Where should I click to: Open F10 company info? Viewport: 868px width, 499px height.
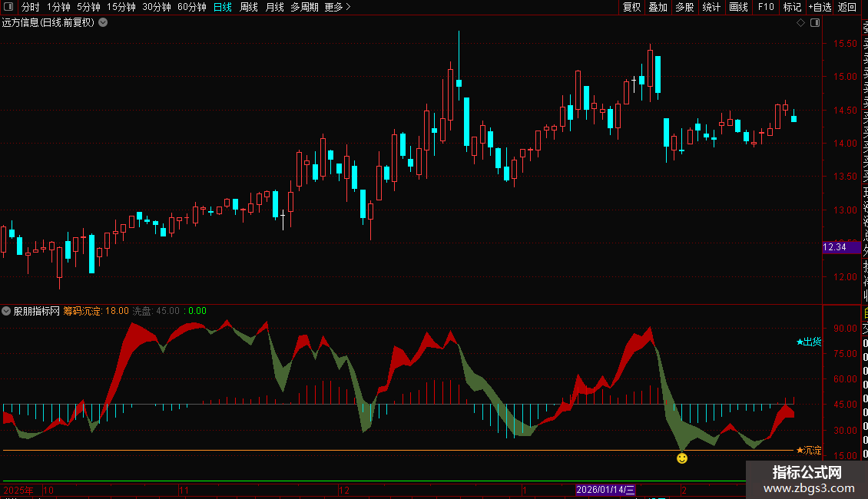(766, 7)
